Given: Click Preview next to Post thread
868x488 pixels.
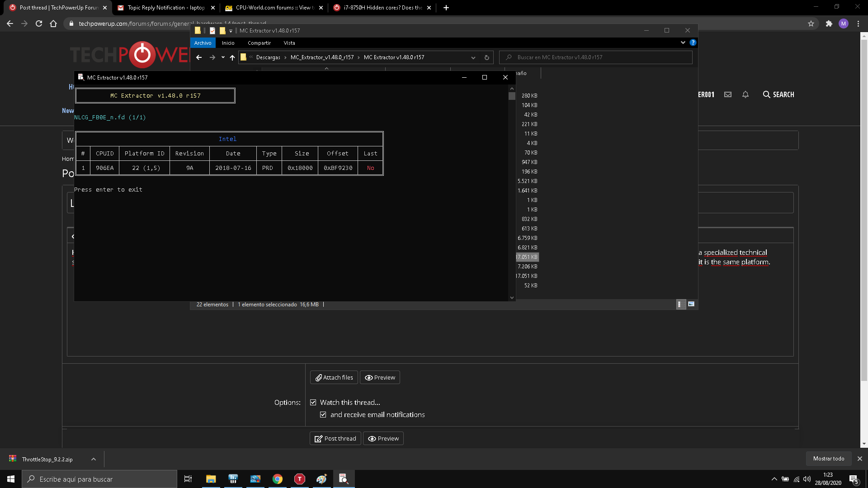Looking at the screenshot, I should pyautogui.click(x=383, y=438).
